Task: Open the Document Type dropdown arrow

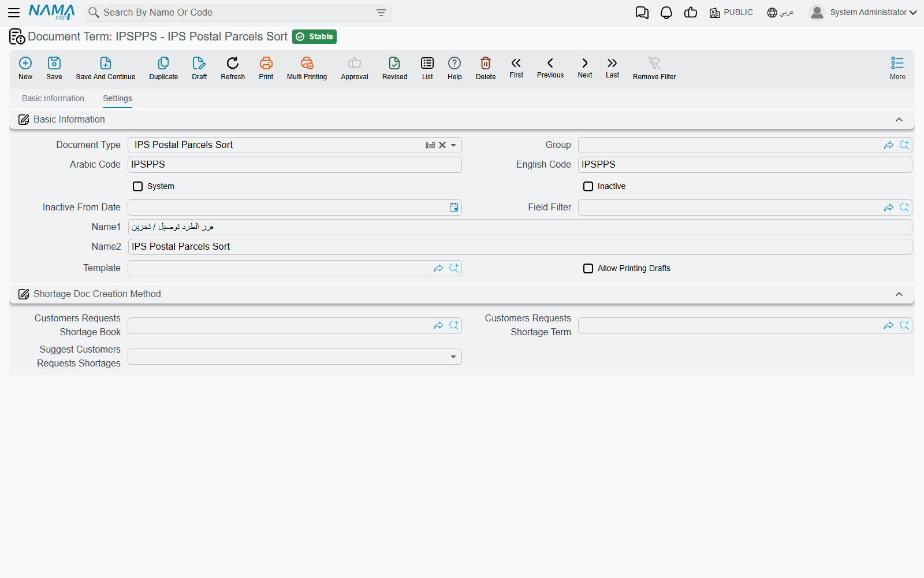Action: (x=453, y=145)
